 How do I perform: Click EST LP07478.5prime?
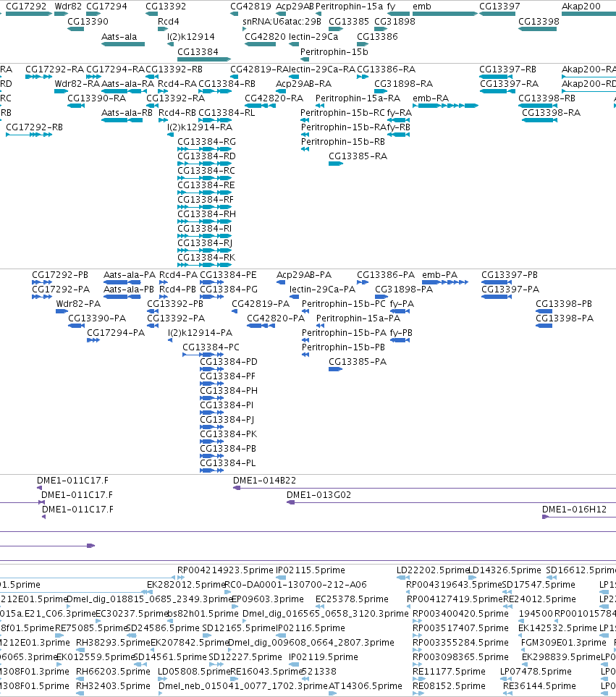507,679
